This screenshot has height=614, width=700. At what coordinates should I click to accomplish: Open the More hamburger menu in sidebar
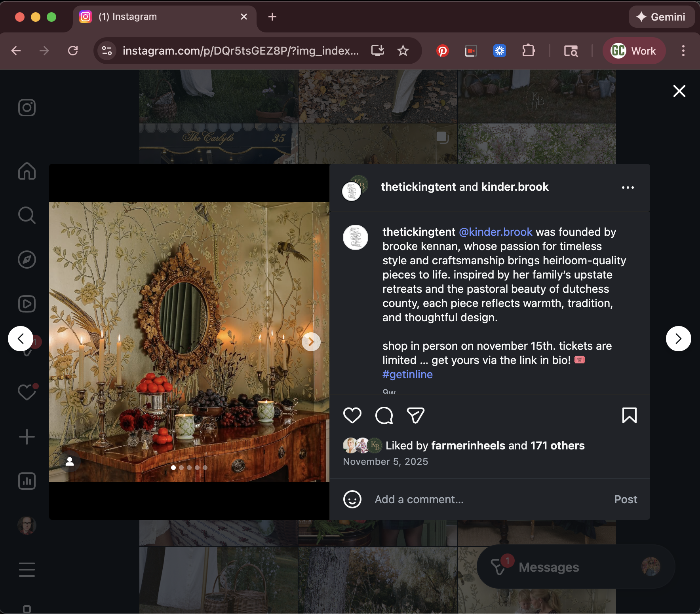(27, 570)
